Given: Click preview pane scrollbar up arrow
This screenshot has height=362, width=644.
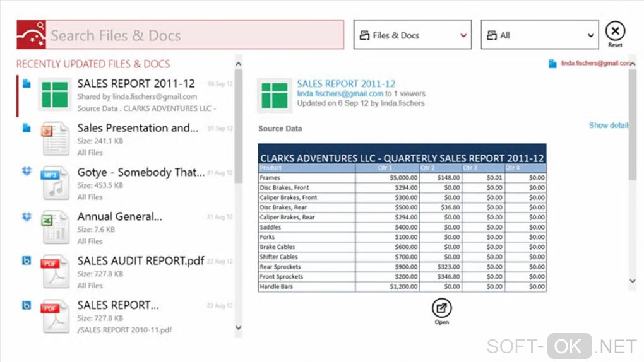Looking at the screenshot, I should coord(633,64).
